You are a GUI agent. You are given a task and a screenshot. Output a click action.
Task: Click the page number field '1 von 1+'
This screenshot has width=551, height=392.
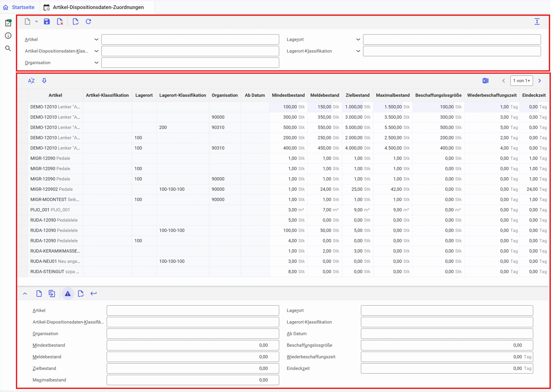(522, 81)
